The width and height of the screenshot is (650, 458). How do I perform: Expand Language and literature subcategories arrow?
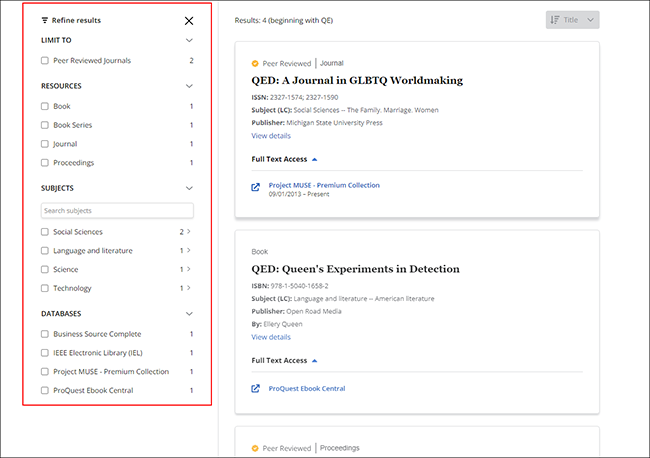pos(189,250)
